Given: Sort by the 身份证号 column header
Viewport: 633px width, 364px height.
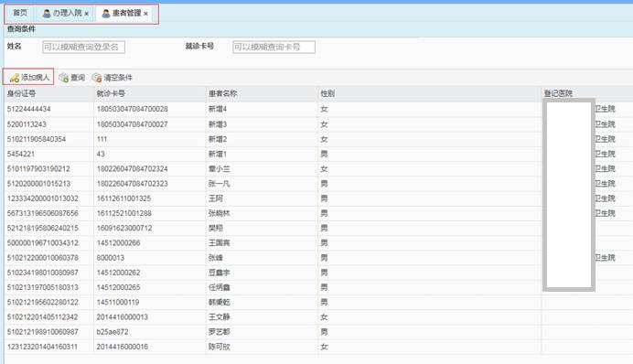Looking at the screenshot, I should click(21, 93).
